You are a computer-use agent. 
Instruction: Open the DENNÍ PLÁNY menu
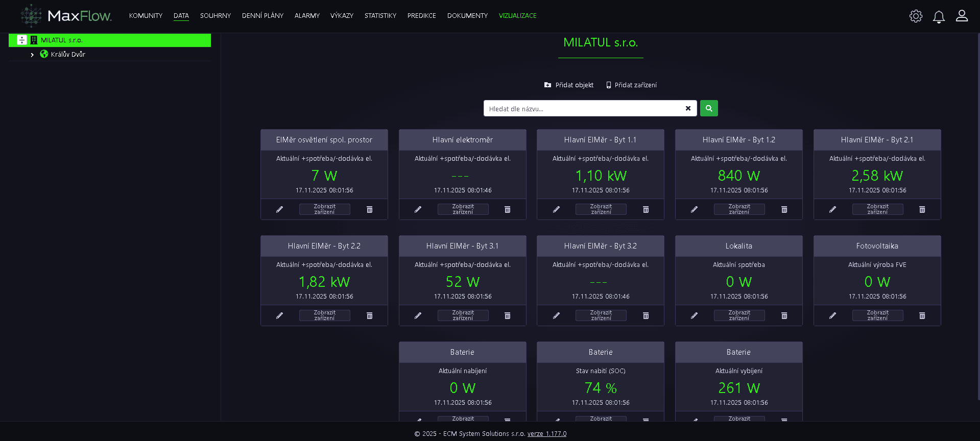pyautogui.click(x=262, y=16)
